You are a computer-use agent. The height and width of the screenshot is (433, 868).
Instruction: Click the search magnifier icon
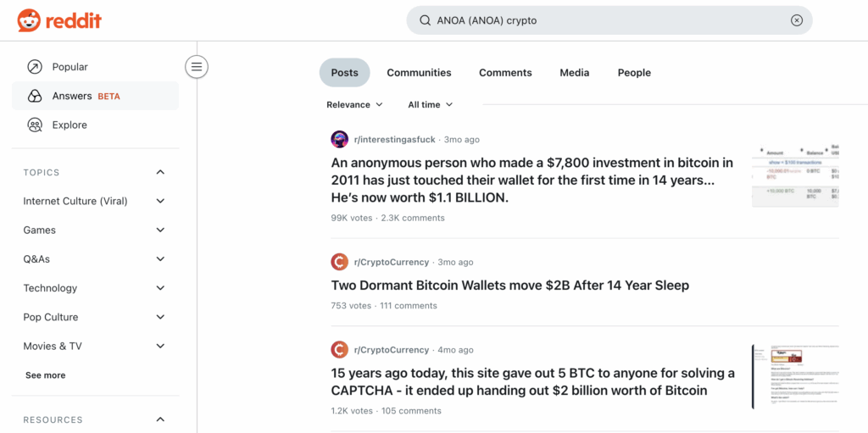[x=425, y=20]
